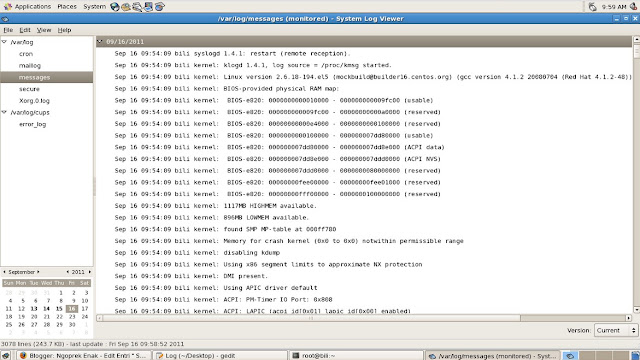Click the magnifier search launcher in top panel
The image size is (640, 360).
[x=137, y=7]
